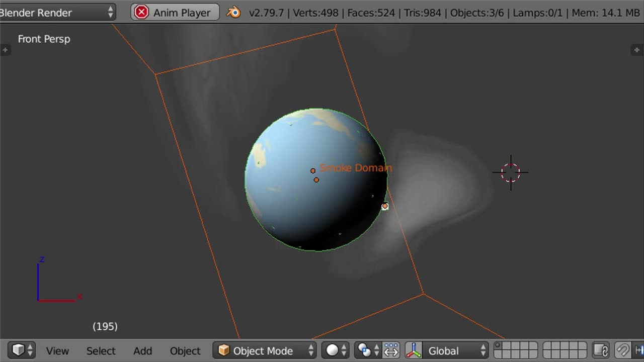Select the origin dot on the sphere's edge
The image size is (644, 362).
(385, 206)
